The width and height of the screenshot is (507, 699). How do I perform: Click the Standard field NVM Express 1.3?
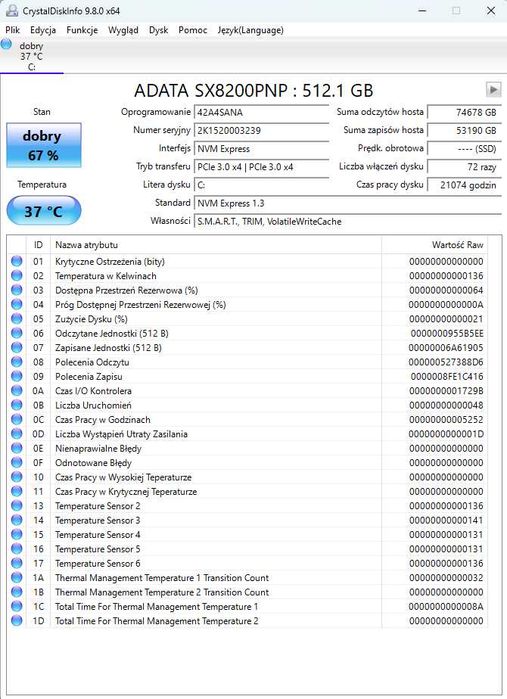tap(348, 203)
